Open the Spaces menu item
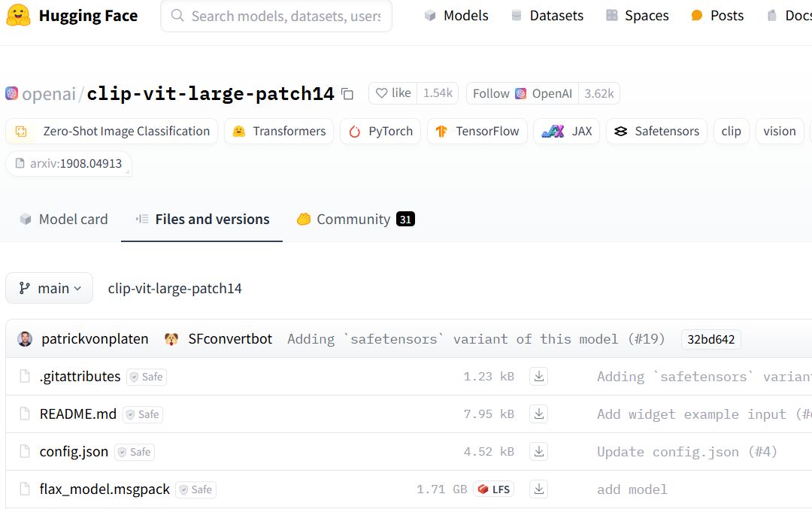The image size is (812, 509). [637, 16]
